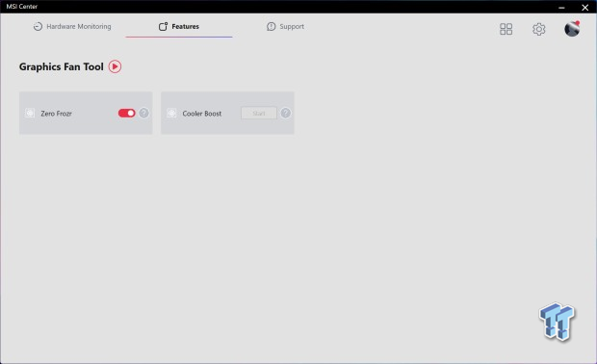Play the Graphics Fan Tool tutorial video
This screenshot has height=364, width=597.
[x=115, y=66]
